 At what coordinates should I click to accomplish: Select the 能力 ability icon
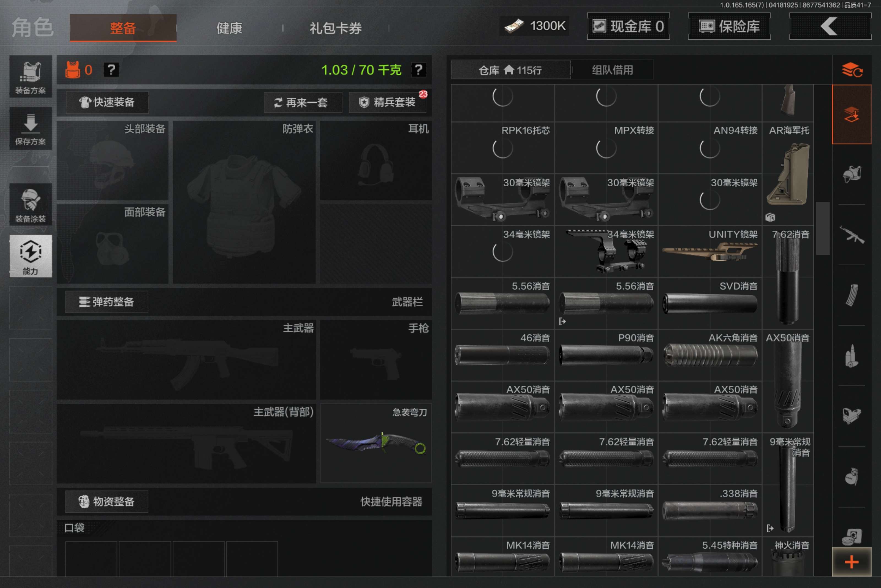(30, 257)
